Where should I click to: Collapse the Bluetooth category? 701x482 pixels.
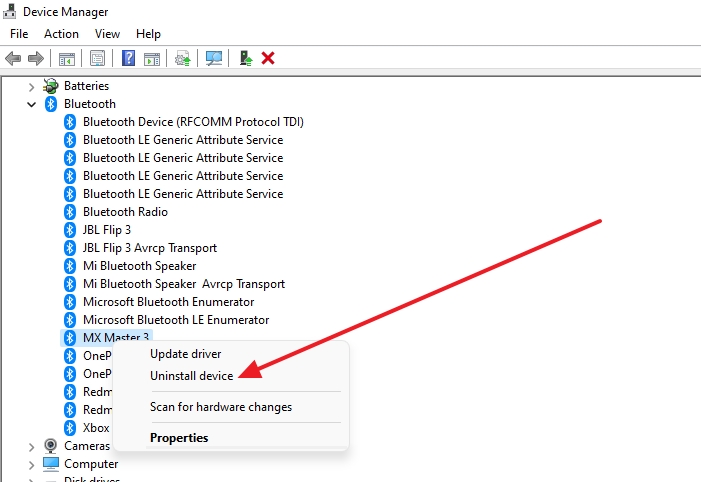(x=31, y=104)
